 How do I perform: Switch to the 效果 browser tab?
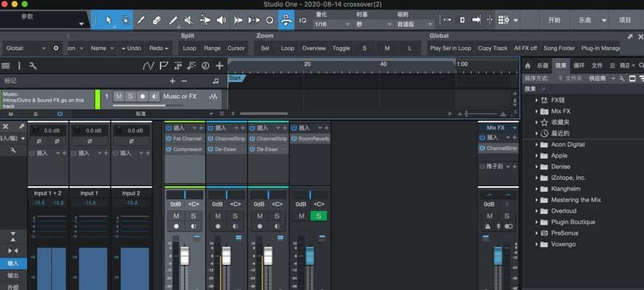[x=561, y=66]
